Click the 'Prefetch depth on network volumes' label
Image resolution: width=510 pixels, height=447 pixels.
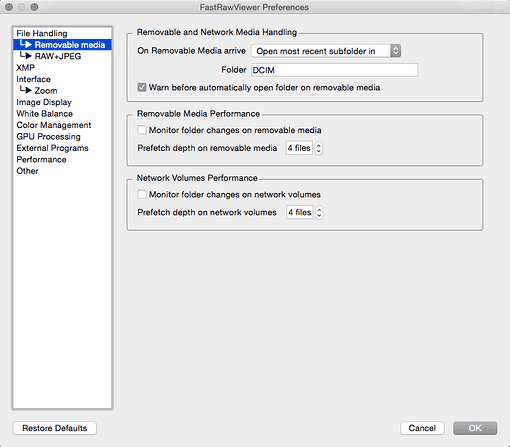coord(207,212)
